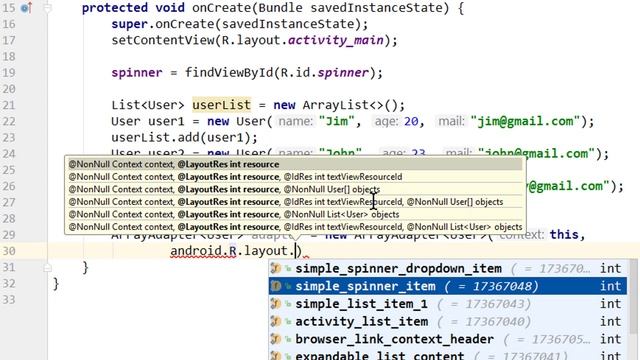Viewport: 640px width, 360px height.
Task: Click parameter hint with resource and User[] objects
Action: 295,189
